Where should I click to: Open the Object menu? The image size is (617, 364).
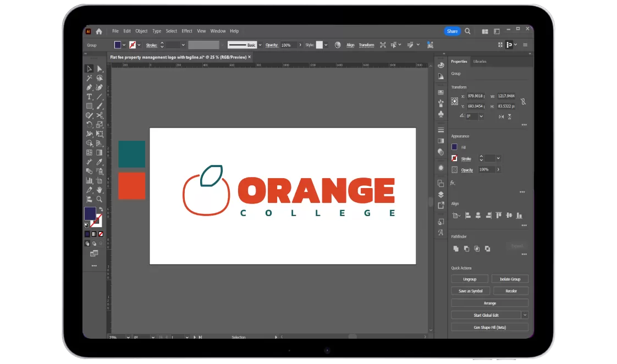coord(141,31)
